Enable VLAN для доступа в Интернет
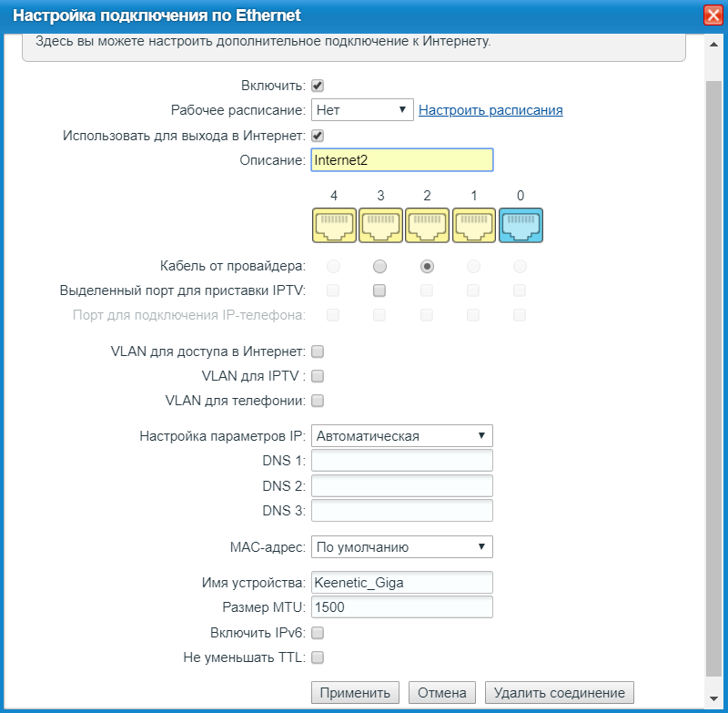This screenshot has width=728, height=713. click(x=318, y=351)
